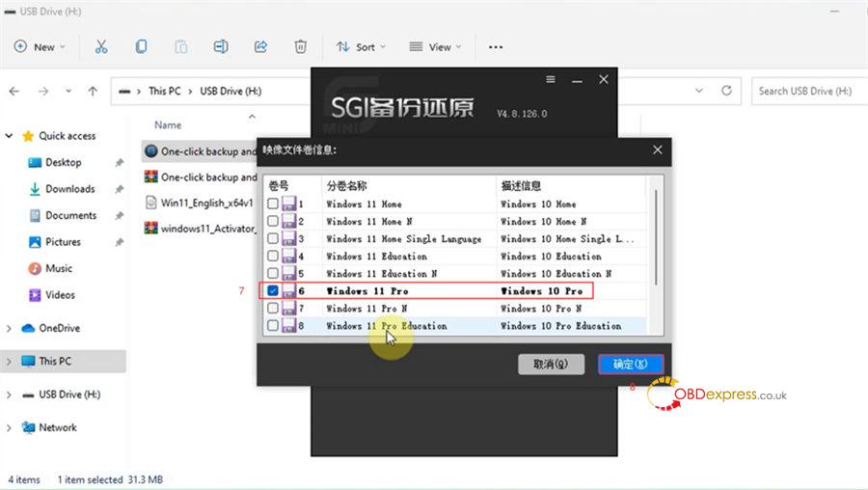This screenshot has width=868, height=490.
Task: Open the Sort dropdown menu
Action: [361, 47]
